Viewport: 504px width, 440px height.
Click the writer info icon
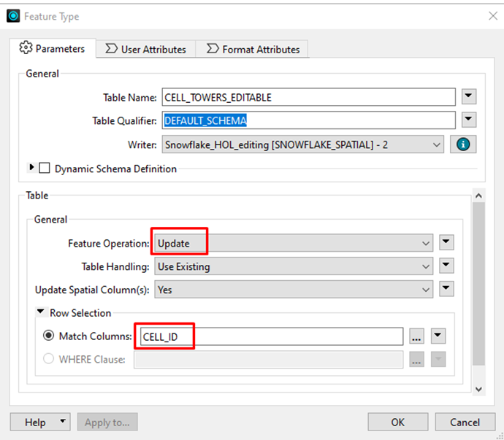pyautogui.click(x=462, y=144)
